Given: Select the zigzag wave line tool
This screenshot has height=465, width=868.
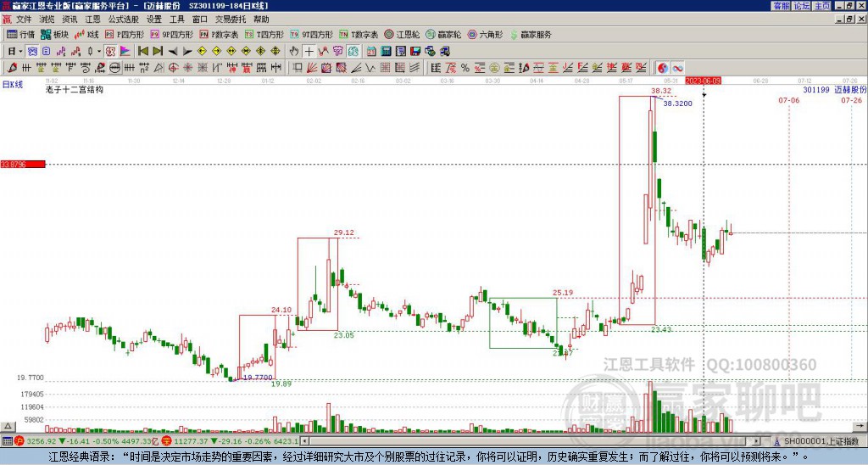Looking at the screenshot, I should coord(370,68).
